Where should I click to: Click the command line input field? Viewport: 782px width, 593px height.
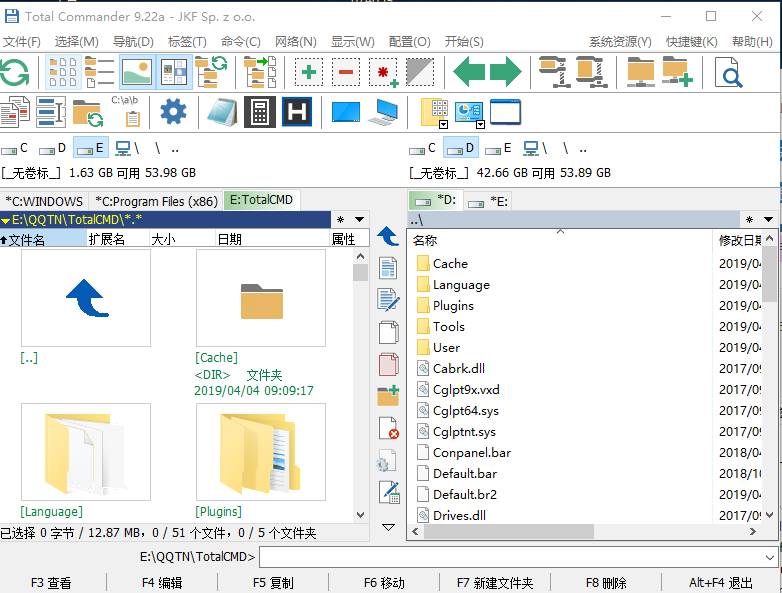pyautogui.click(x=511, y=557)
